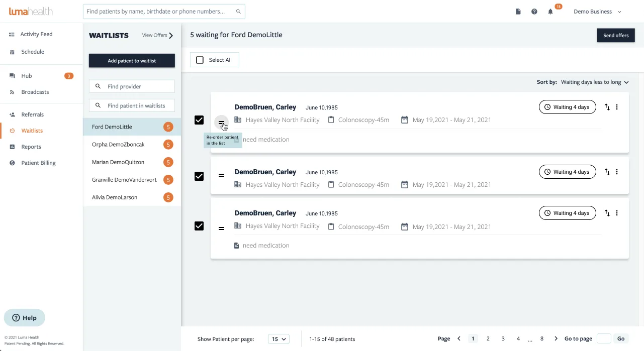Select Granville DemoVandervort waitlist
Image resolution: width=644 pixels, height=351 pixels.
[x=132, y=180]
